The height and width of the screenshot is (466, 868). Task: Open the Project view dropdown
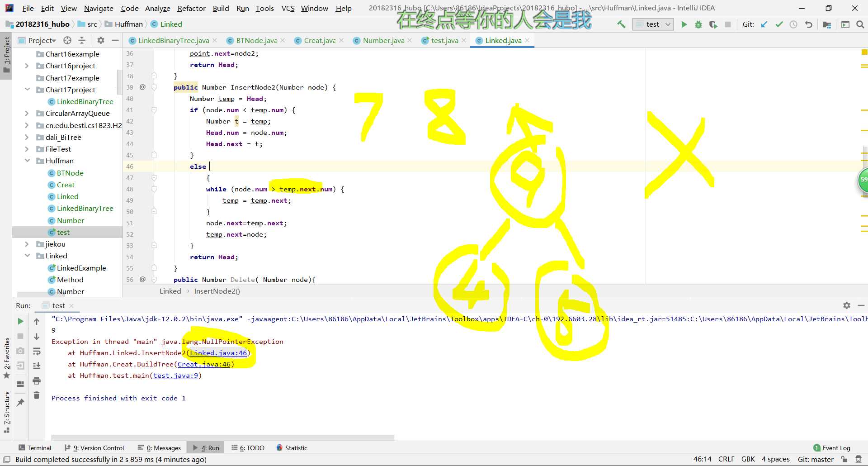point(37,40)
